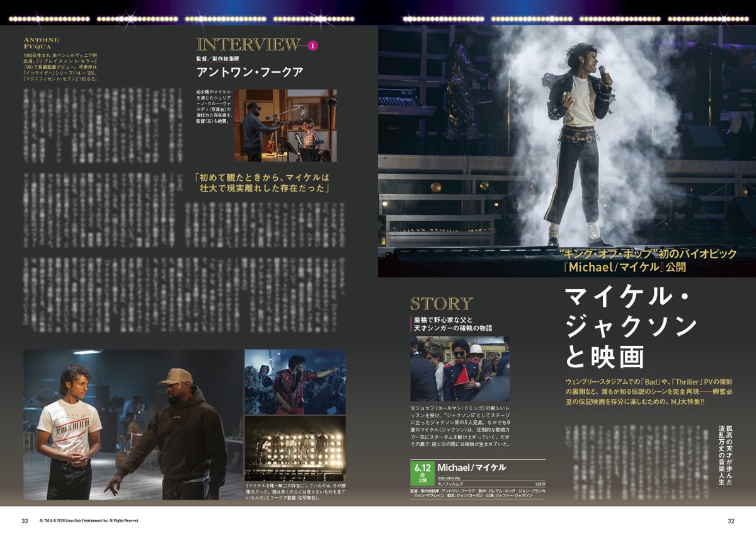Click the caption starting 幼少期のマイケル
Screen dimensions: 756x535
coord(214,106)
